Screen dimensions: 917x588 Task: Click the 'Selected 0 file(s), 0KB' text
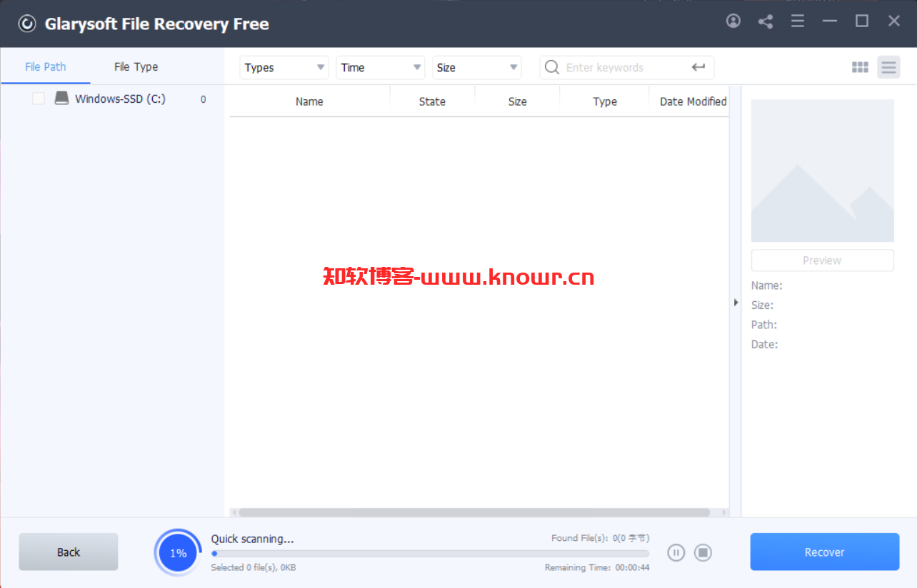coord(254,567)
